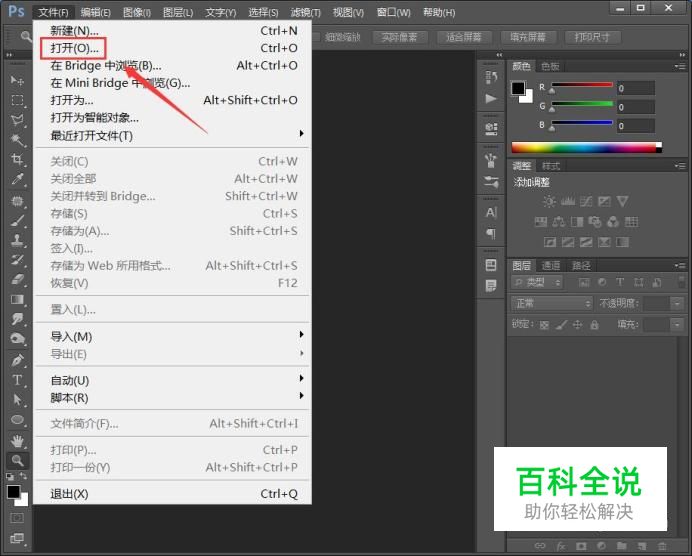This screenshot has height=556, width=692.
Task: Open the Character panel icon
Action: (491, 213)
